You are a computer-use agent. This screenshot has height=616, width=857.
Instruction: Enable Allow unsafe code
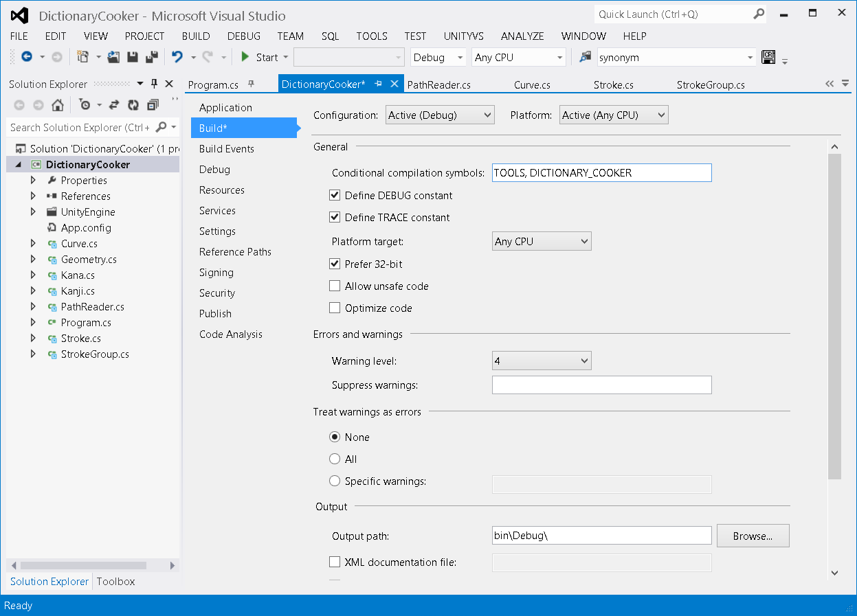pyautogui.click(x=335, y=286)
